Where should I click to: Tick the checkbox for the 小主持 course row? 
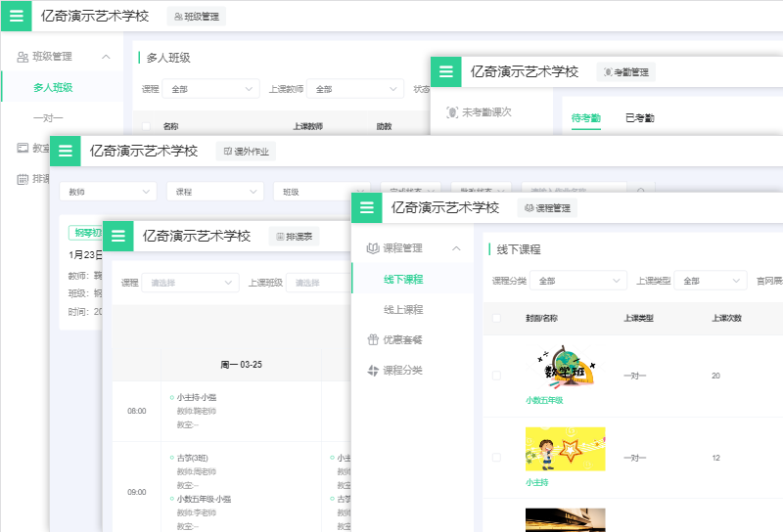tap(496, 457)
